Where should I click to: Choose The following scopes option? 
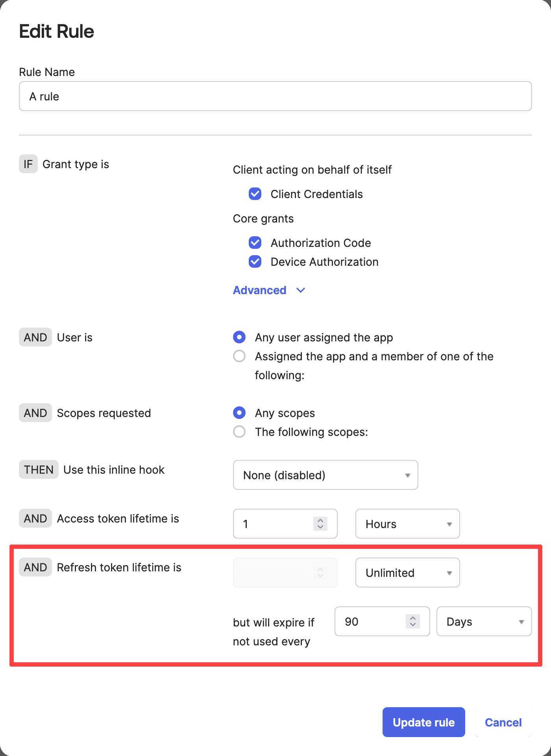(239, 432)
